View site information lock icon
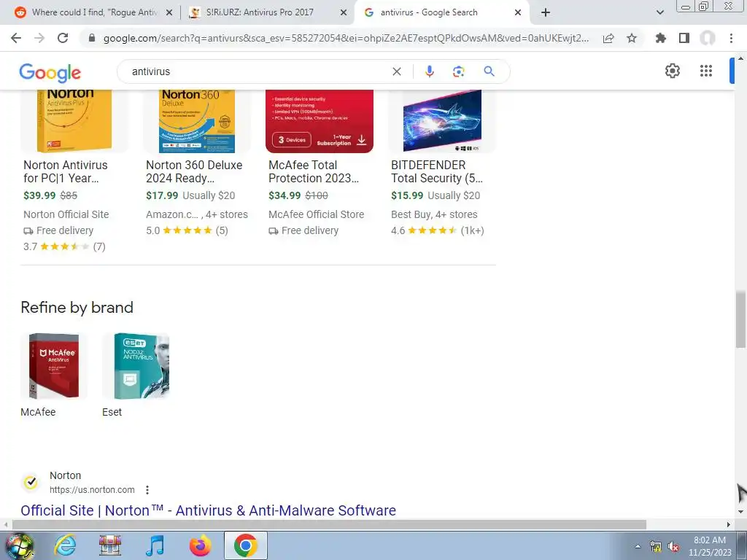Viewport: 747px width, 560px height. (x=92, y=38)
